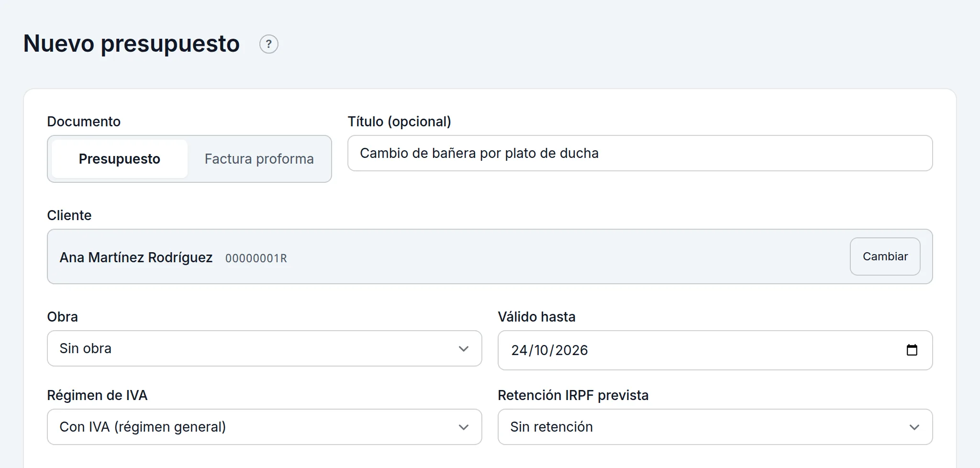Open the help question mark icon

[269, 44]
